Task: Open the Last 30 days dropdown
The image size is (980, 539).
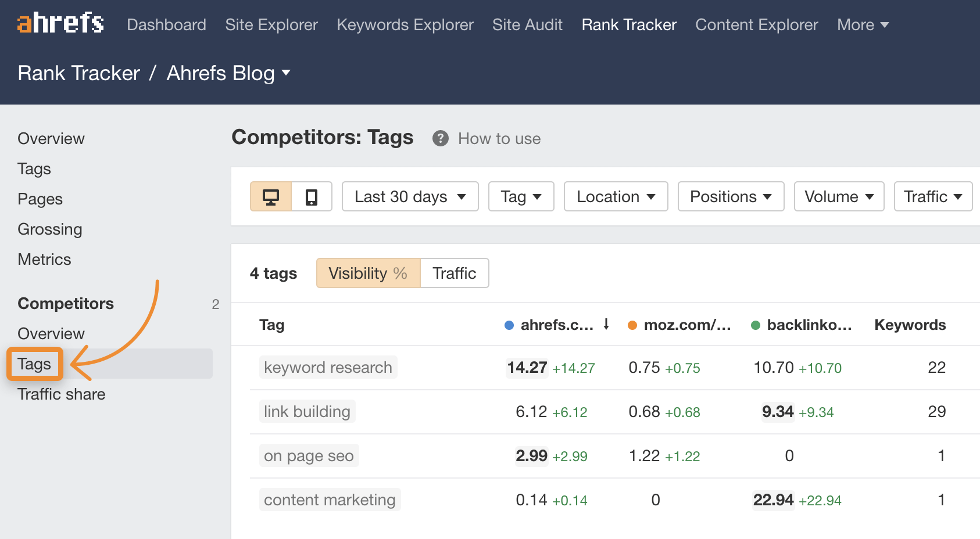Action: (x=410, y=197)
